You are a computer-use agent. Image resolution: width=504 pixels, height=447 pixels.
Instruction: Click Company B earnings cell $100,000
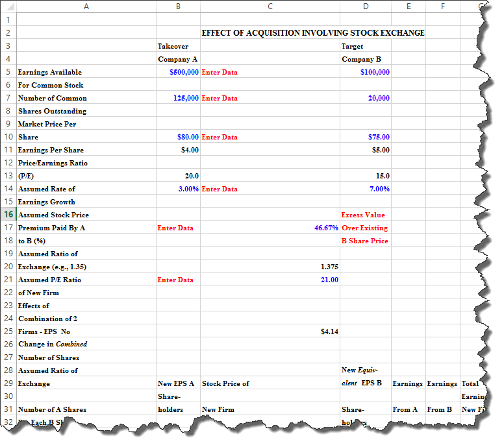[365, 72]
